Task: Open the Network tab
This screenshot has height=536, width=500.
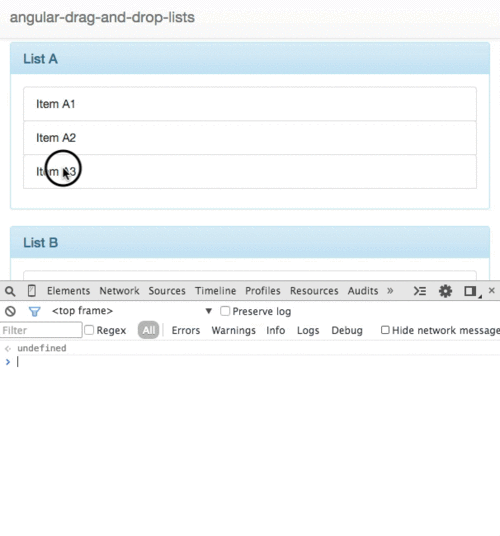Action: [x=119, y=291]
